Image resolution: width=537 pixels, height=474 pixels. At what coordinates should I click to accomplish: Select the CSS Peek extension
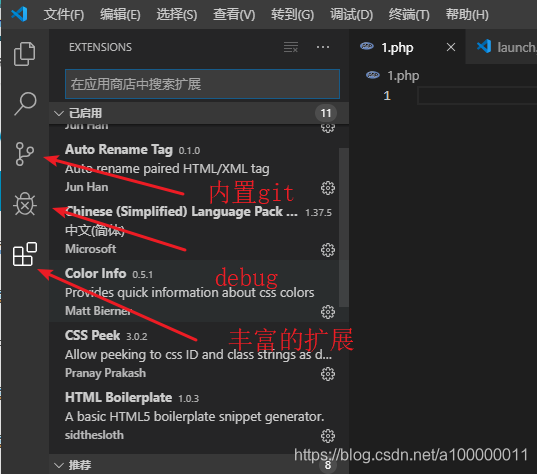(194, 353)
